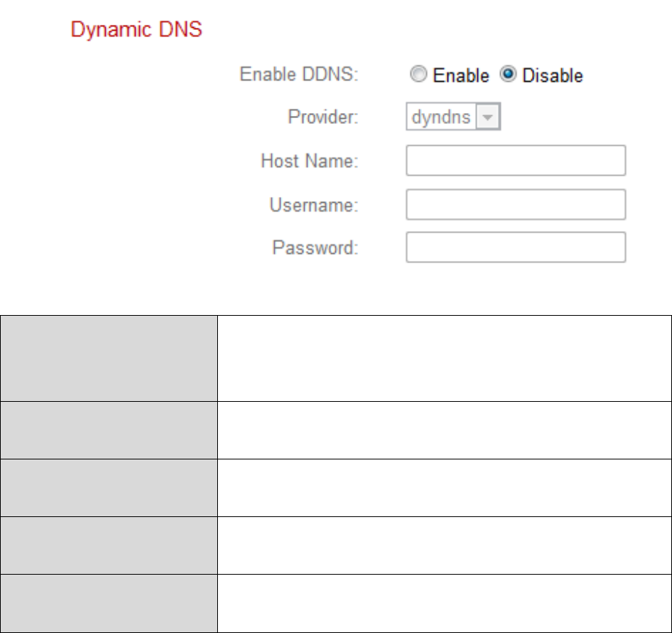Focus the Host Name text field
The width and height of the screenshot is (672, 633).
515,160
